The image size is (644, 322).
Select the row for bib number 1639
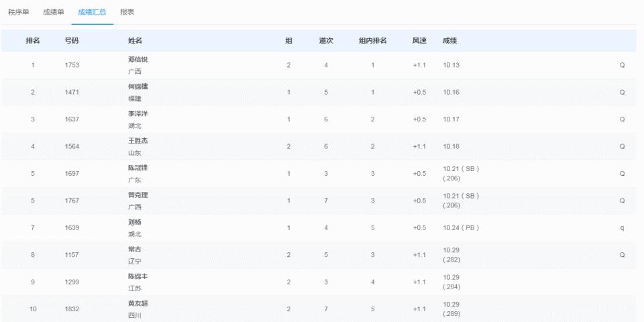(72, 227)
